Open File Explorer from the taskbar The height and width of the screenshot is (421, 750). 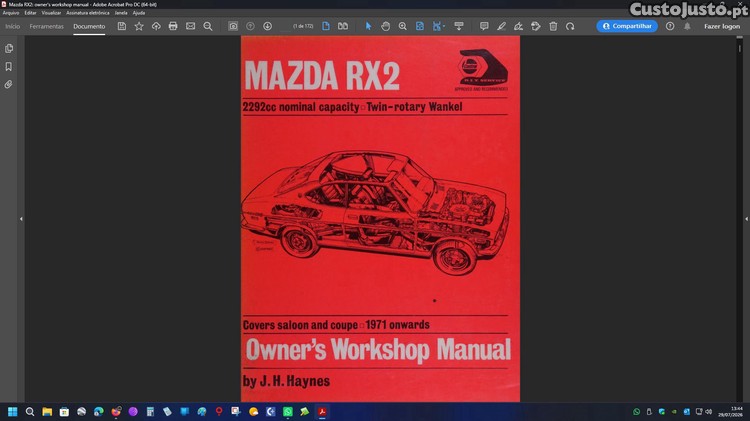coord(47,411)
